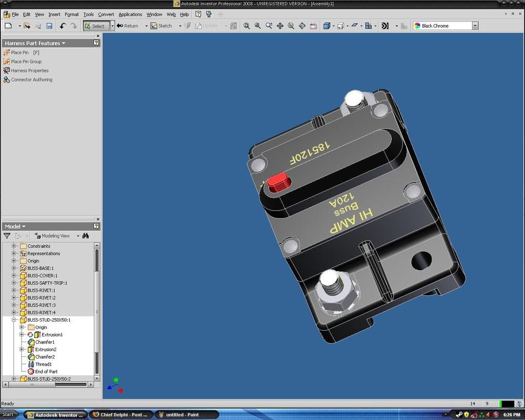
Task: Click the browser filter funnel icon
Action: click(x=7, y=236)
